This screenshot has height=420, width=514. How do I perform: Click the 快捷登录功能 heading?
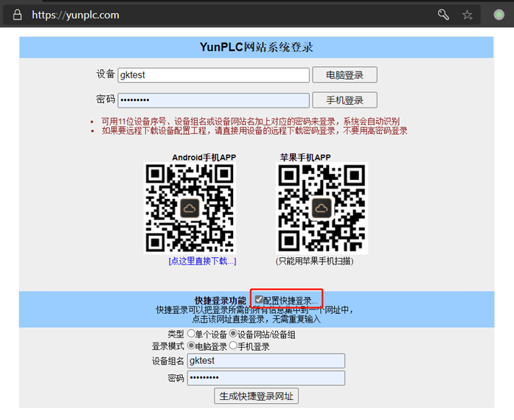(x=220, y=301)
